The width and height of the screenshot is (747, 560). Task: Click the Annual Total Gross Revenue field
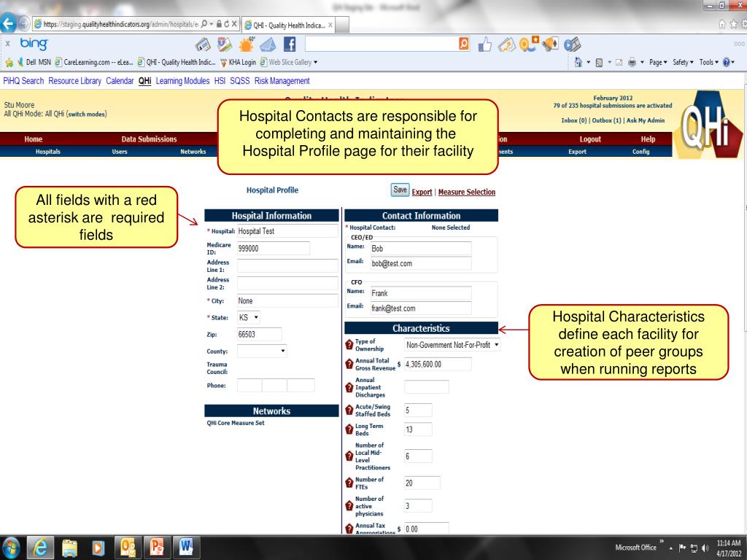pyautogui.click(x=438, y=364)
